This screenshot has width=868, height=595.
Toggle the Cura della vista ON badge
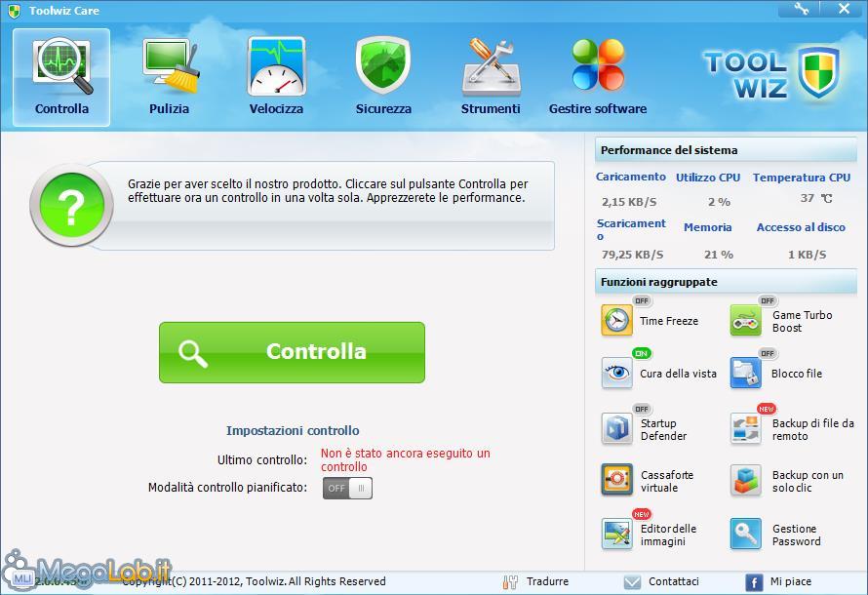(642, 353)
